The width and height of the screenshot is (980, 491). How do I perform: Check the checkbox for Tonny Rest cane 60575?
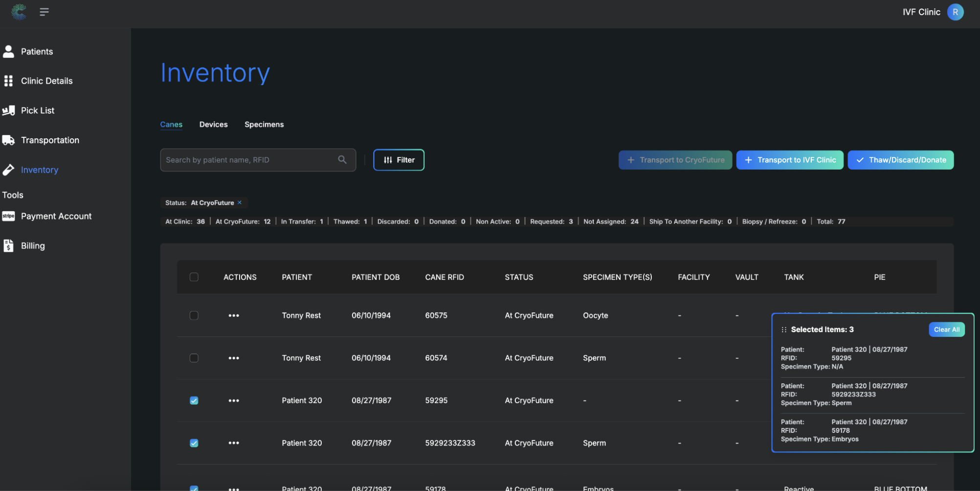tap(194, 315)
